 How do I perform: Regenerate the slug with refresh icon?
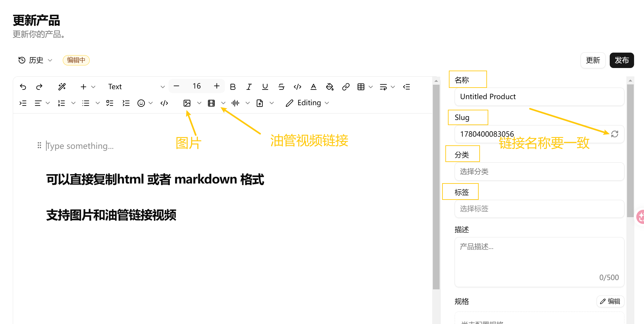[x=615, y=134]
